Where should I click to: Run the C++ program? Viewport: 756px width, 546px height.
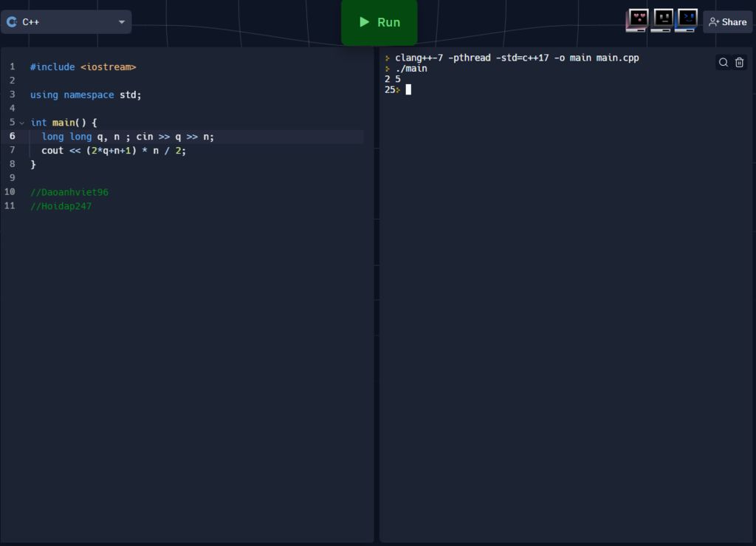(x=379, y=22)
